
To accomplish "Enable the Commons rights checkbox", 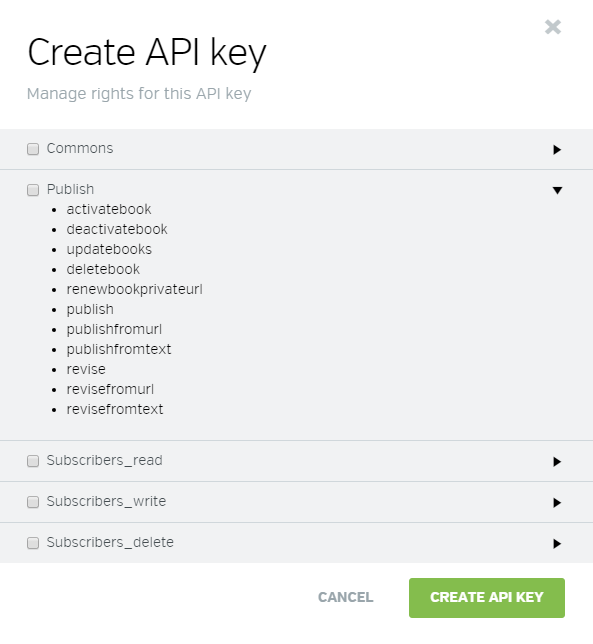I will pos(33,149).
